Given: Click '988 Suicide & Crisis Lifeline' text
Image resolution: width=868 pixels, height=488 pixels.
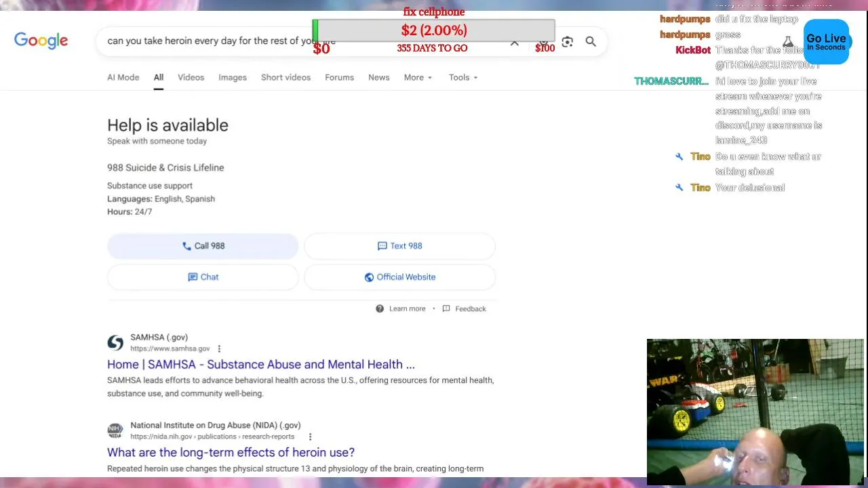Looking at the screenshot, I should [165, 167].
